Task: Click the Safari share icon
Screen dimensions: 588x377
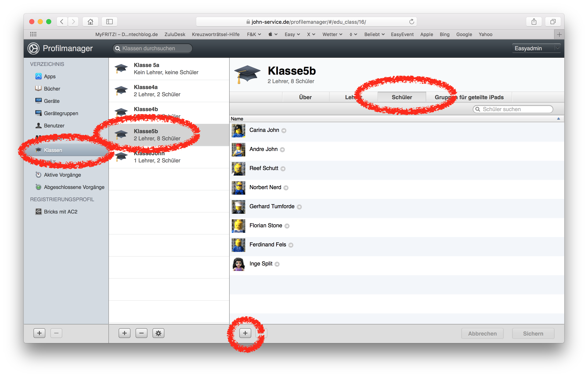Action: point(534,22)
